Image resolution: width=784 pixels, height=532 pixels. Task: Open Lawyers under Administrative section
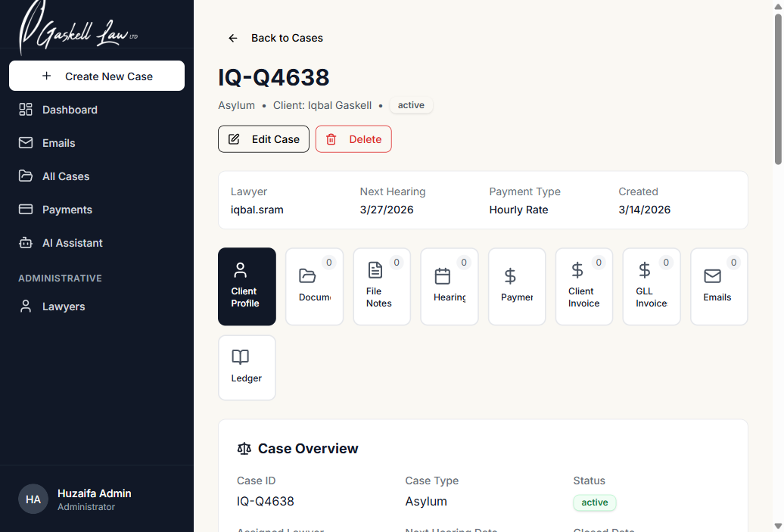[x=63, y=306]
